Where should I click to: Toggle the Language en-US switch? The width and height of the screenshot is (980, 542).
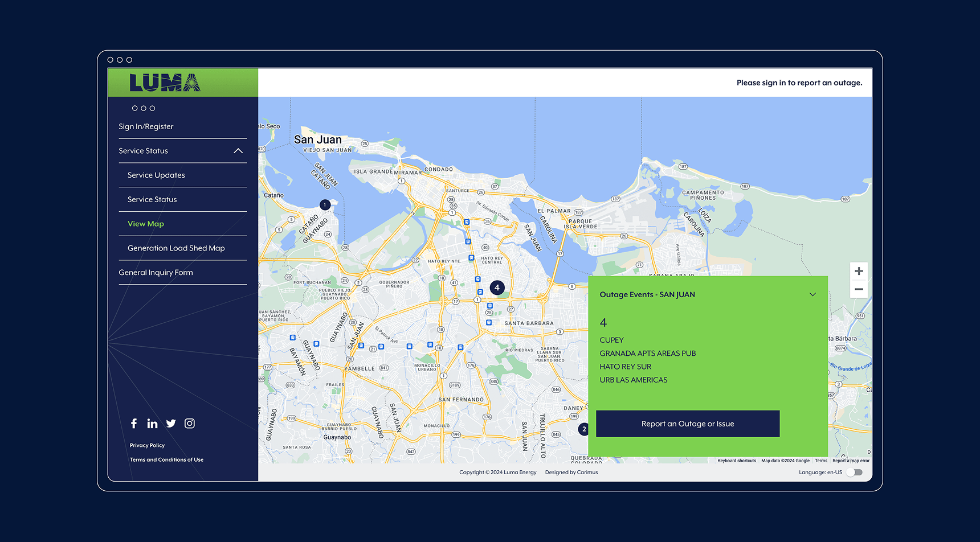[x=854, y=473]
